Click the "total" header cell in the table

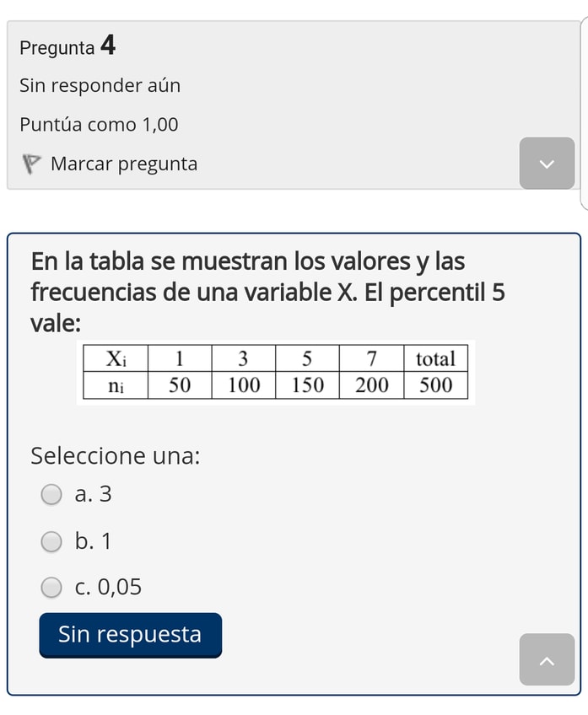[x=435, y=358]
